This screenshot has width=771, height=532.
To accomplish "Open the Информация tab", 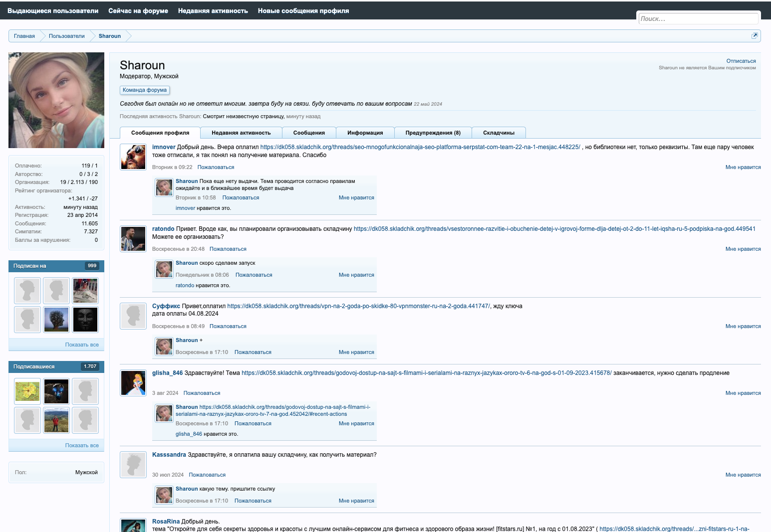I will coord(365,133).
